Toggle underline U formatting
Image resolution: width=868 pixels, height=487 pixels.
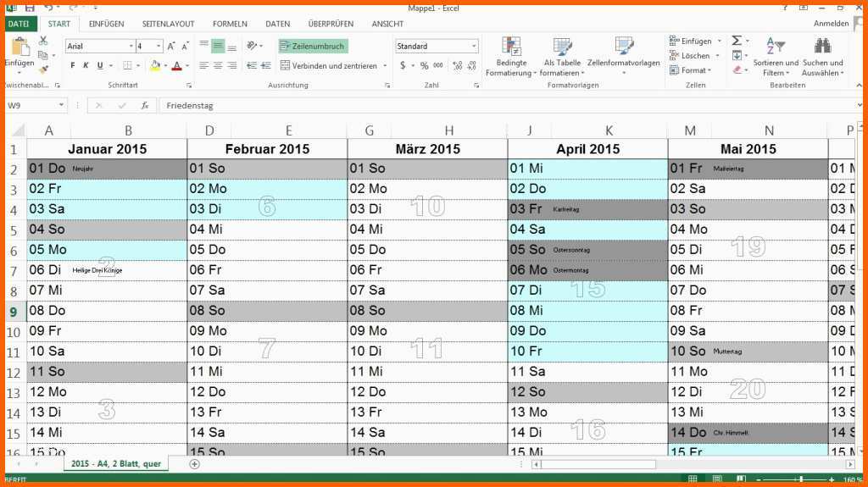pyautogui.click(x=100, y=65)
